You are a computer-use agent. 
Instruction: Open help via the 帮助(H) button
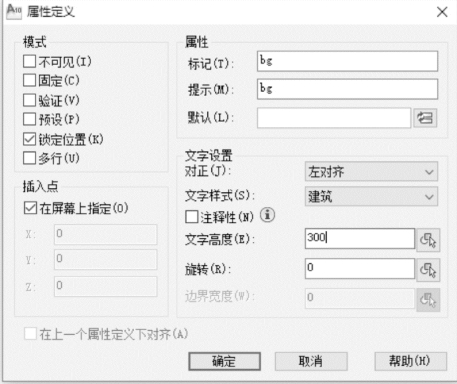(x=411, y=361)
